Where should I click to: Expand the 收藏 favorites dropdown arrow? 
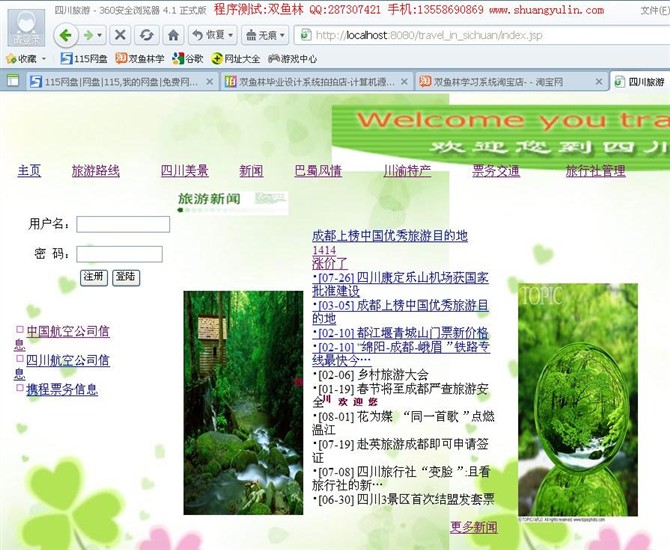tap(44, 59)
